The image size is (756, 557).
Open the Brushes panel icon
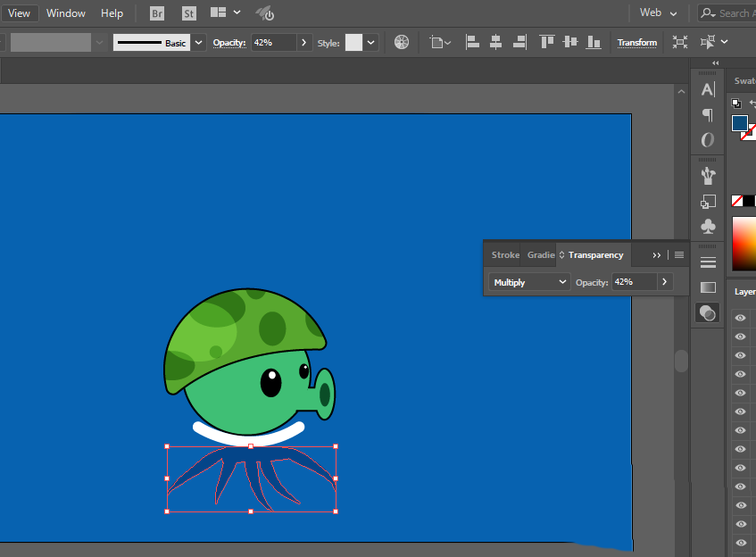point(708,176)
